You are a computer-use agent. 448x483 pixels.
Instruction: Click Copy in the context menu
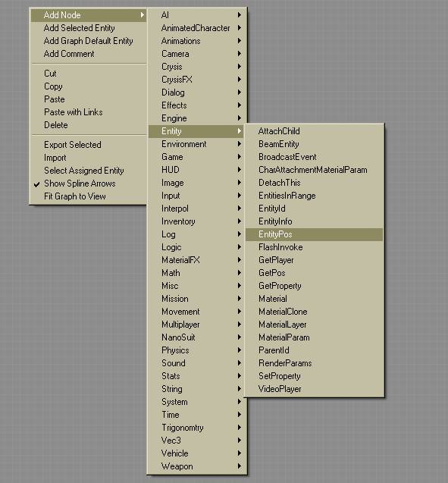(89, 86)
